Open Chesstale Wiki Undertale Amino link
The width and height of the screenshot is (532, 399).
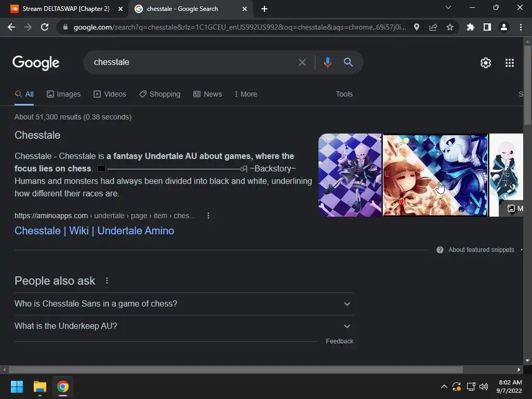pyautogui.click(x=95, y=231)
